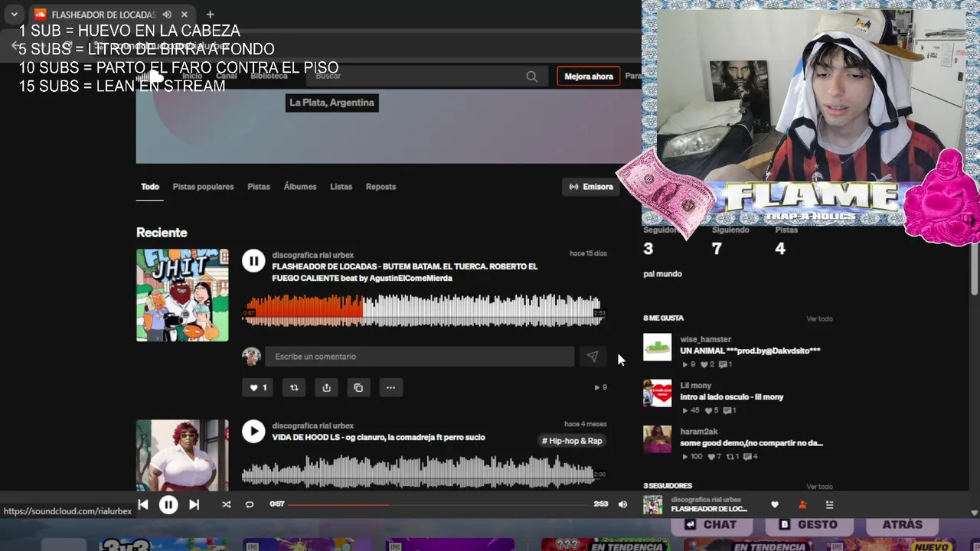Image resolution: width=980 pixels, height=551 pixels.
Task: Play the VIDA DE HOOD LS track
Action: click(253, 431)
